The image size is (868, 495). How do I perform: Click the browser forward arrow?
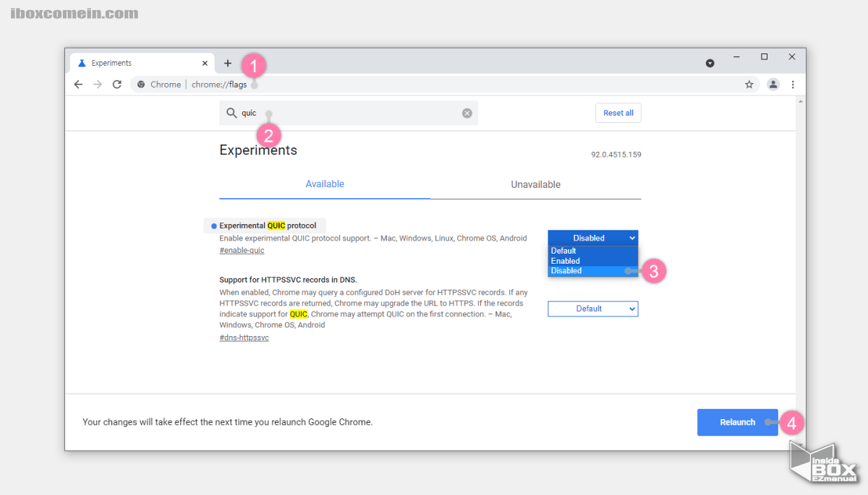(98, 85)
